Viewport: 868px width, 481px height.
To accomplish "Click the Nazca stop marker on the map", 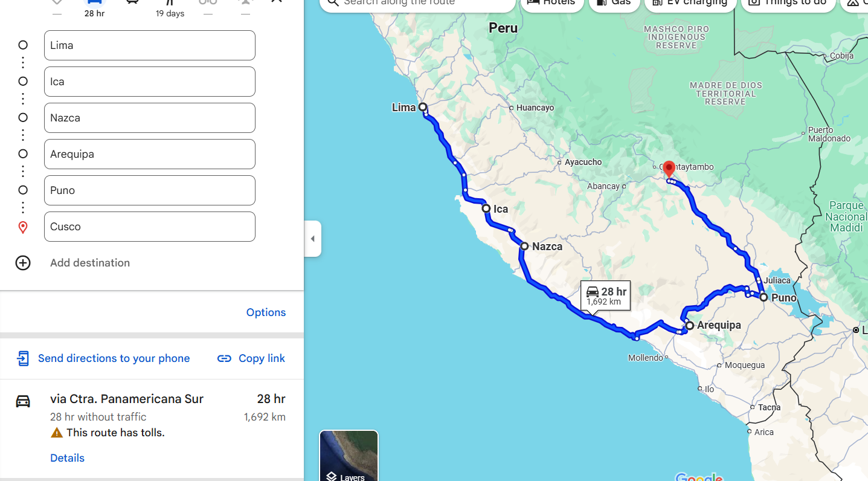I will [524, 246].
